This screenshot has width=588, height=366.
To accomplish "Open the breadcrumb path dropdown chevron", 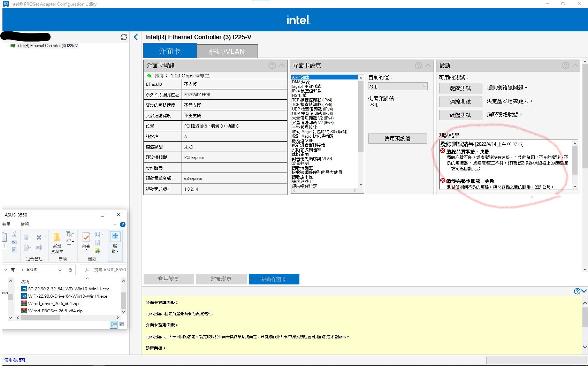I will click(x=60, y=270).
